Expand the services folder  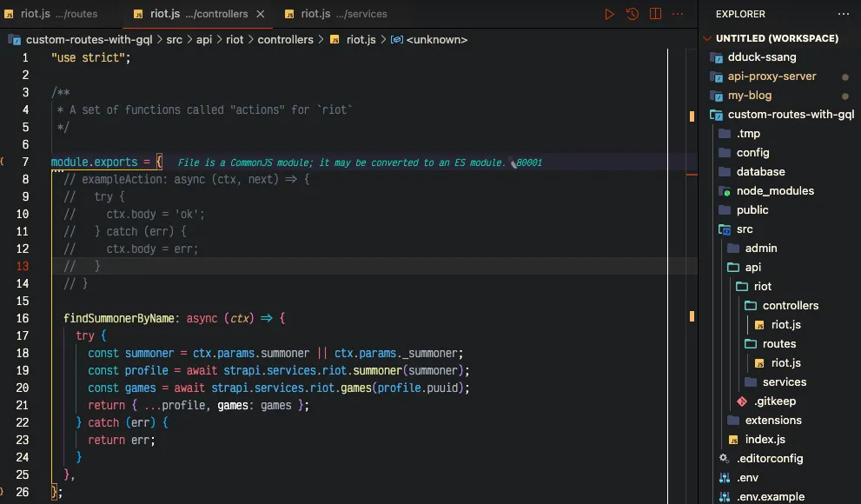coord(784,382)
